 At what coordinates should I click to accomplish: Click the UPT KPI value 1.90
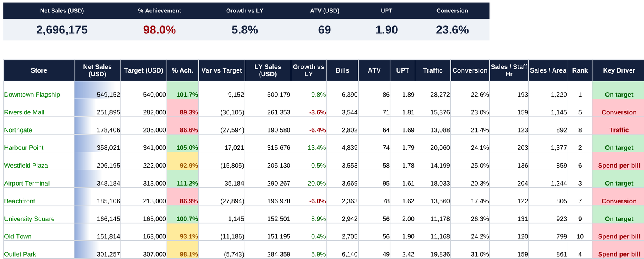click(x=387, y=30)
